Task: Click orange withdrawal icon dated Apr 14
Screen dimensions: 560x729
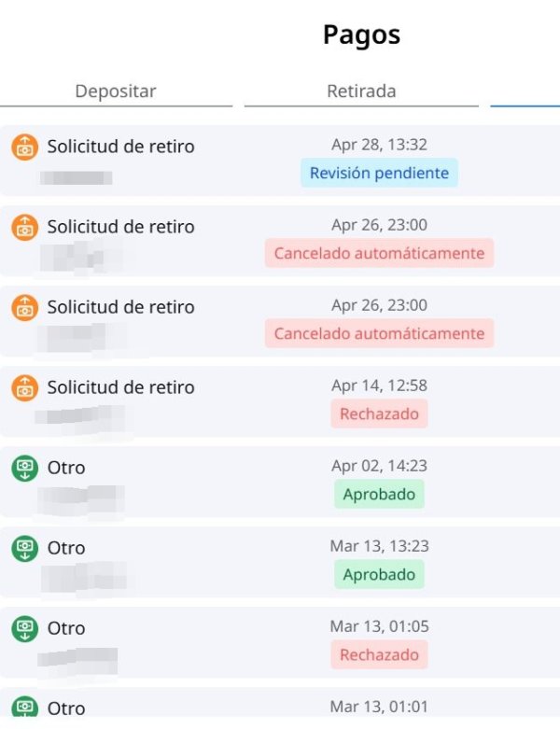Action: point(24,387)
